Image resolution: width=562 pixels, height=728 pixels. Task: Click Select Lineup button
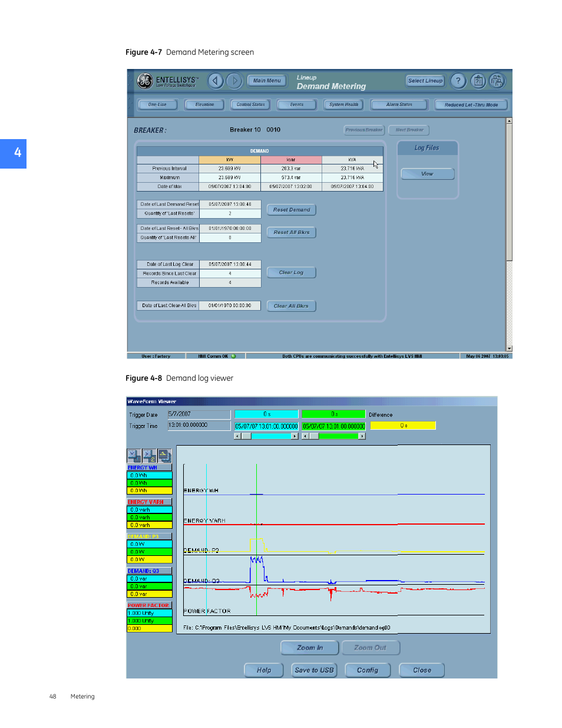coord(425,81)
